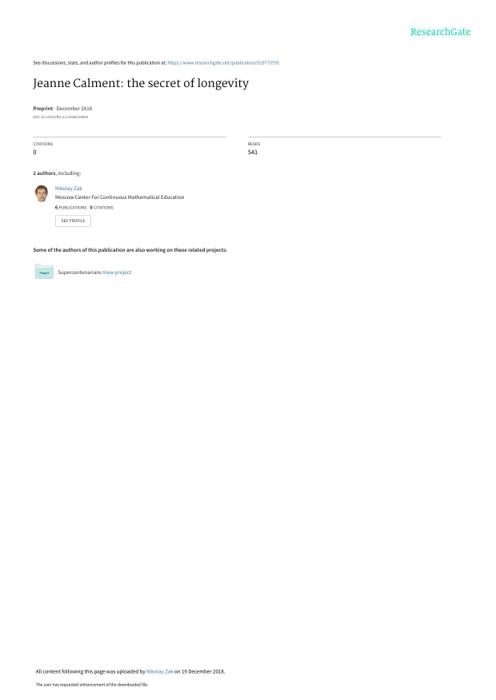
Task: Click the Preprint December 2018 label
Action: pyautogui.click(x=63, y=108)
